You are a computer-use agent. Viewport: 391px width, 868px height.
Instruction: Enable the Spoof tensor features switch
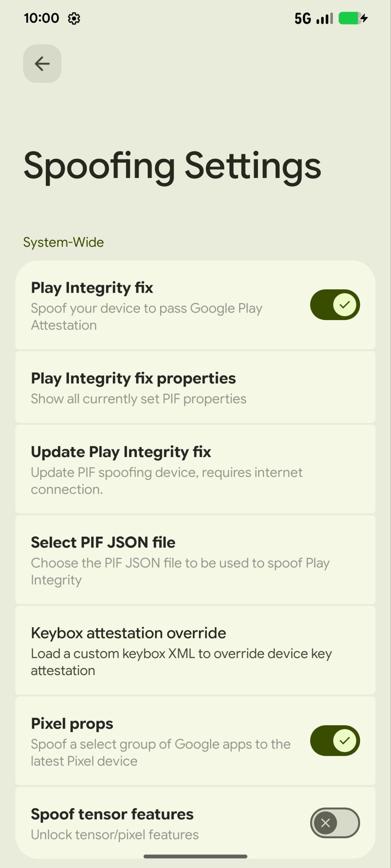click(335, 823)
